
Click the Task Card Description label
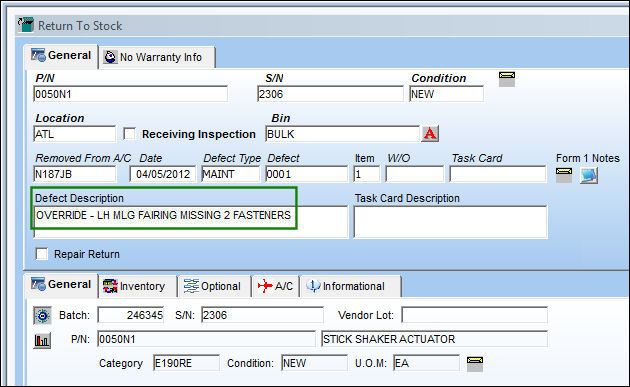click(x=407, y=198)
